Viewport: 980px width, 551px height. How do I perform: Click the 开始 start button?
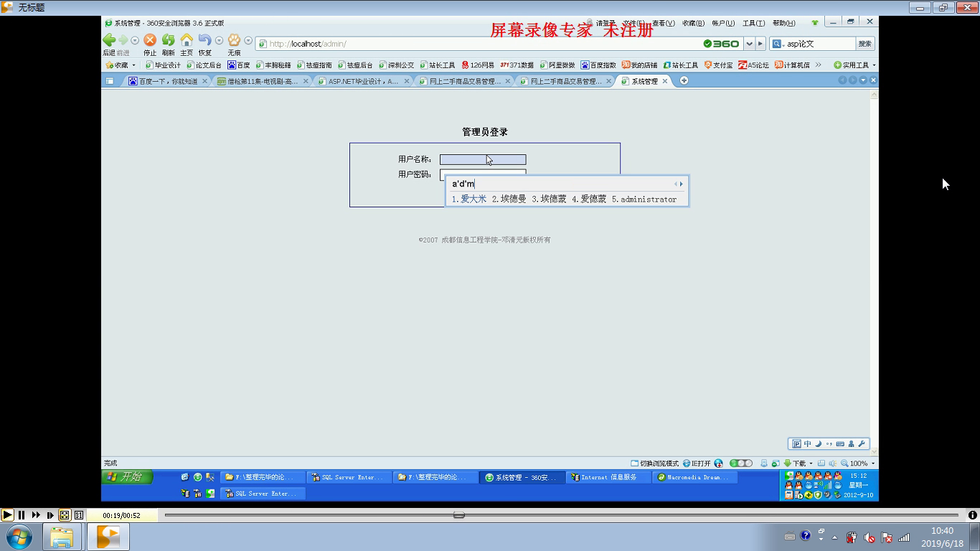pyautogui.click(x=127, y=476)
